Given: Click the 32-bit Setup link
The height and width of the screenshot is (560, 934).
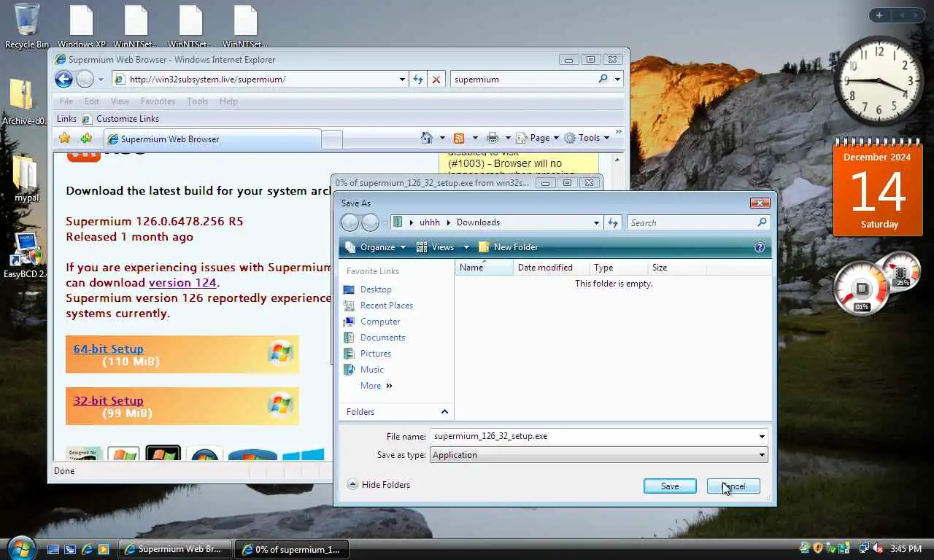Looking at the screenshot, I should (108, 401).
